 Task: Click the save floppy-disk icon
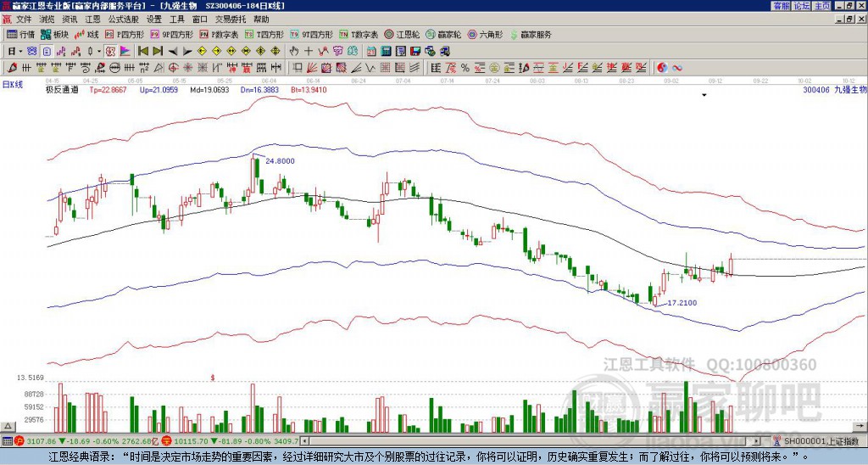[x=415, y=52]
